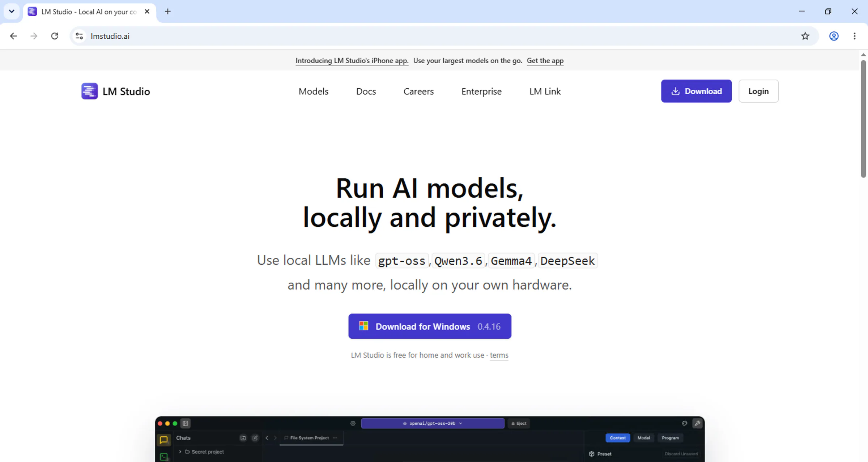Image resolution: width=868 pixels, height=462 pixels.
Task: Switch to the Context tab
Action: (618, 438)
